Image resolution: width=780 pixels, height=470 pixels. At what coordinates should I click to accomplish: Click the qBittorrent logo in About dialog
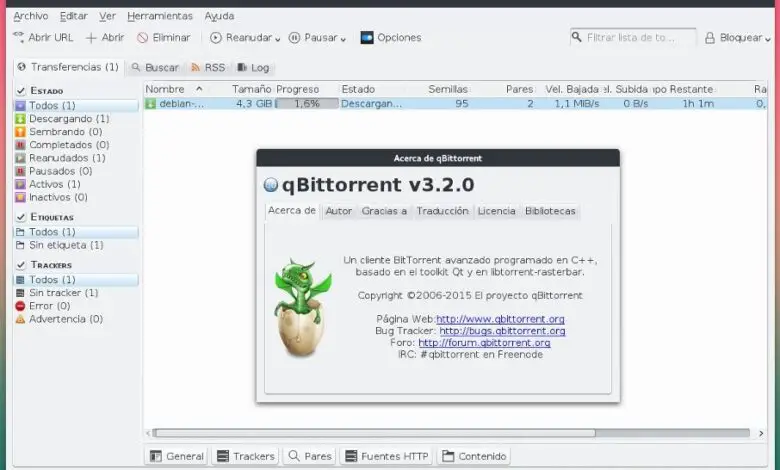point(271,185)
